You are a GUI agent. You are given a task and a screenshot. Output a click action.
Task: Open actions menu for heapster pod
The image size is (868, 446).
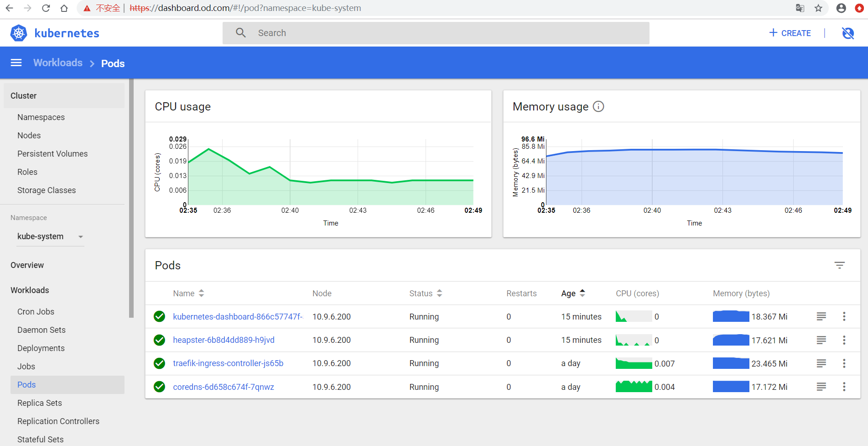[x=844, y=340]
